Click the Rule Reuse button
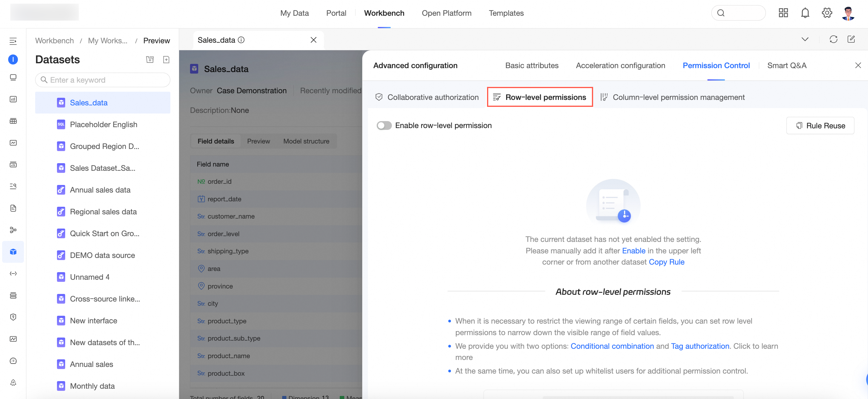 (x=820, y=126)
